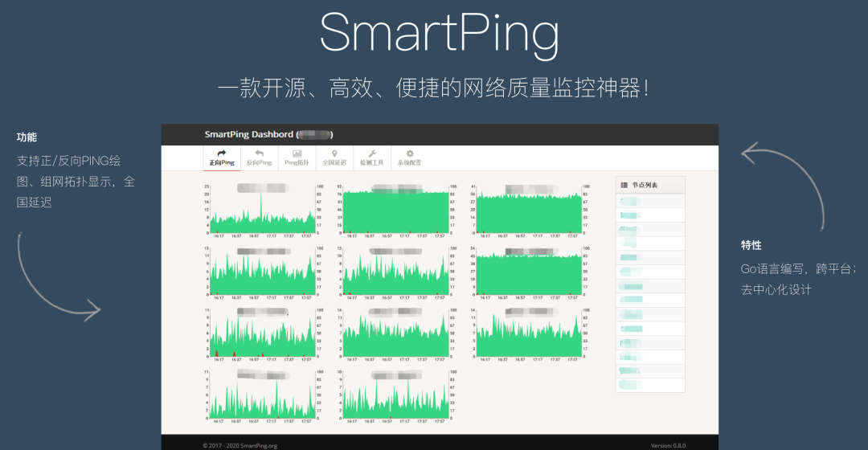The image size is (868, 450).
Task: Open the ping chart with y-axis maximum 41
Action: [x=530, y=211]
